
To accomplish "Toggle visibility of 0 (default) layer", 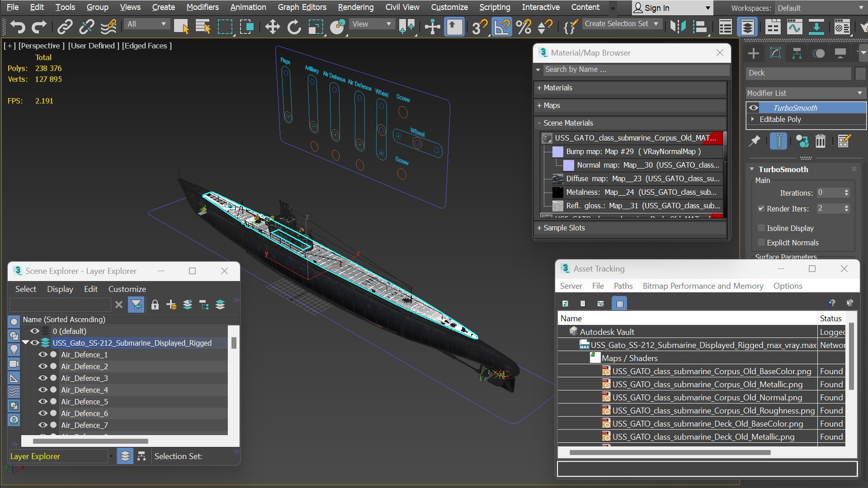I will coord(34,331).
